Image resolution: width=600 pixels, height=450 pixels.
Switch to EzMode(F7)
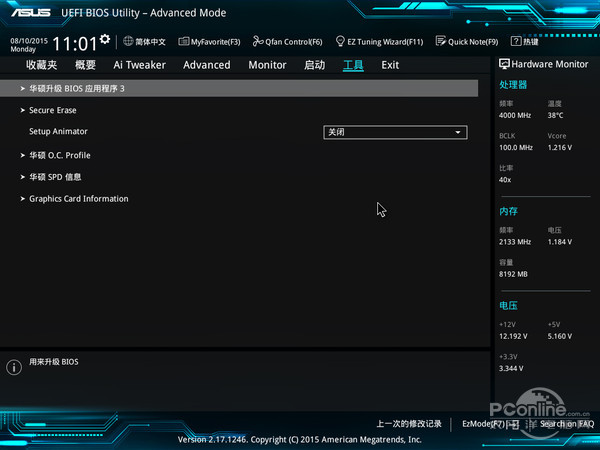point(490,424)
